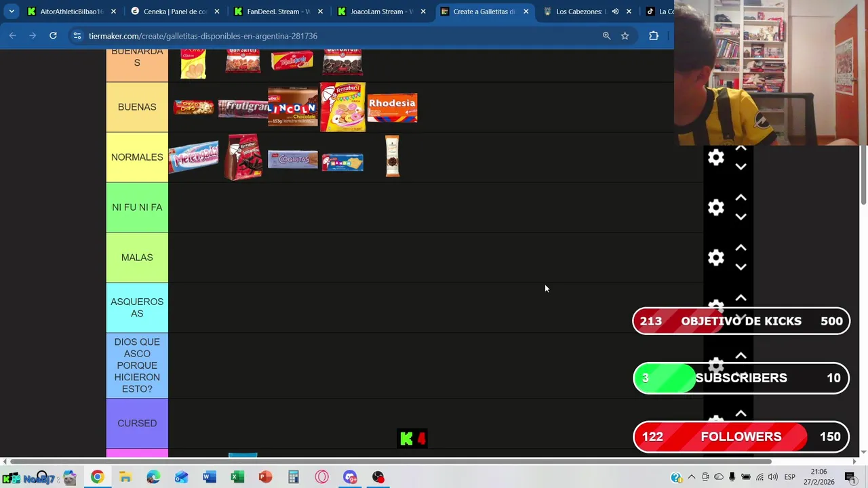The image size is (868, 488).
Task: Click the MALAS tier label
Action: [x=137, y=258]
